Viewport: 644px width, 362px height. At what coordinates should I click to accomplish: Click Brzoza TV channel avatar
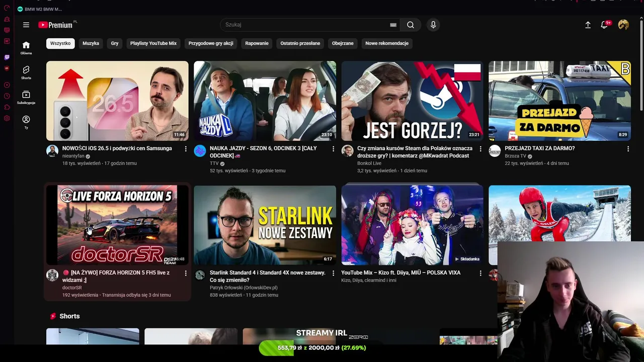click(x=495, y=151)
